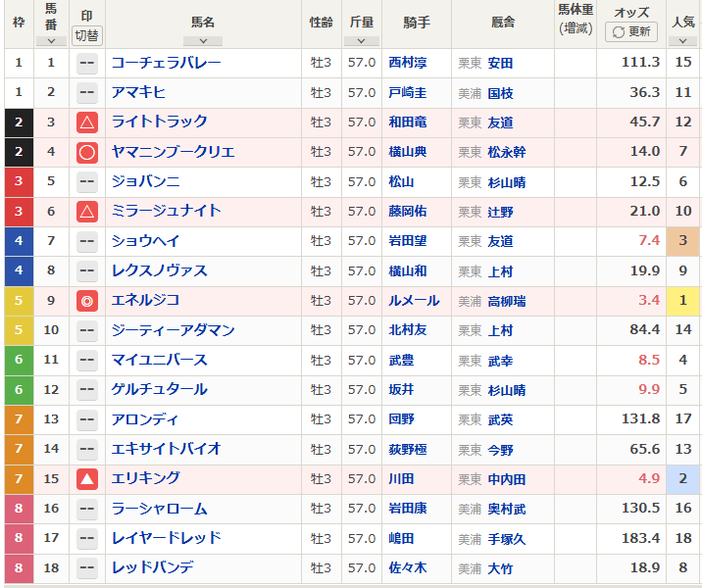702x588 pixels.
Task: Open jockey link ルメール
Action: 413,301
